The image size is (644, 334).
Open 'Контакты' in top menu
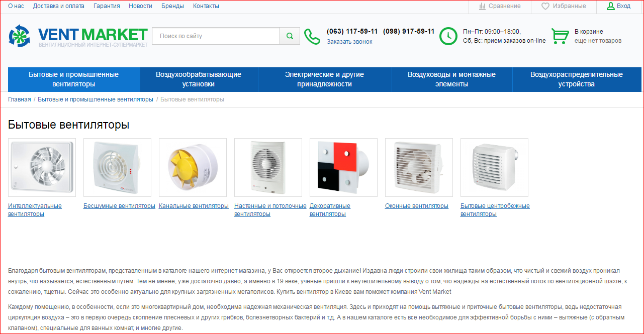(x=206, y=6)
